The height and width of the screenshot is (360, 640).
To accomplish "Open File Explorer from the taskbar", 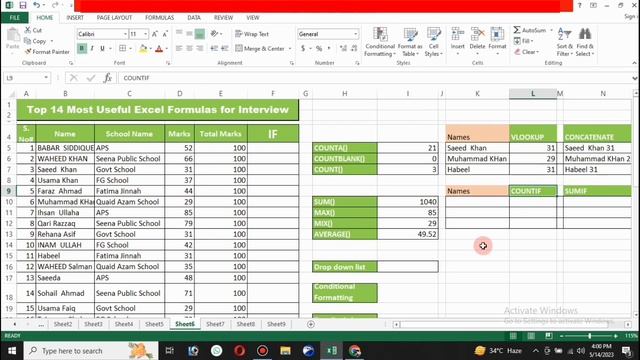I will (x=285, y=351).
